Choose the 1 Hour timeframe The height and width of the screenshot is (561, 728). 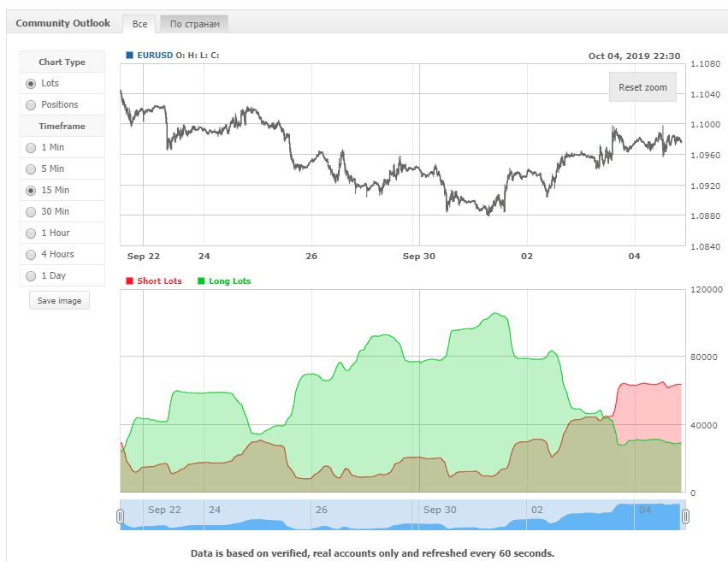click(x=31, y=233)
